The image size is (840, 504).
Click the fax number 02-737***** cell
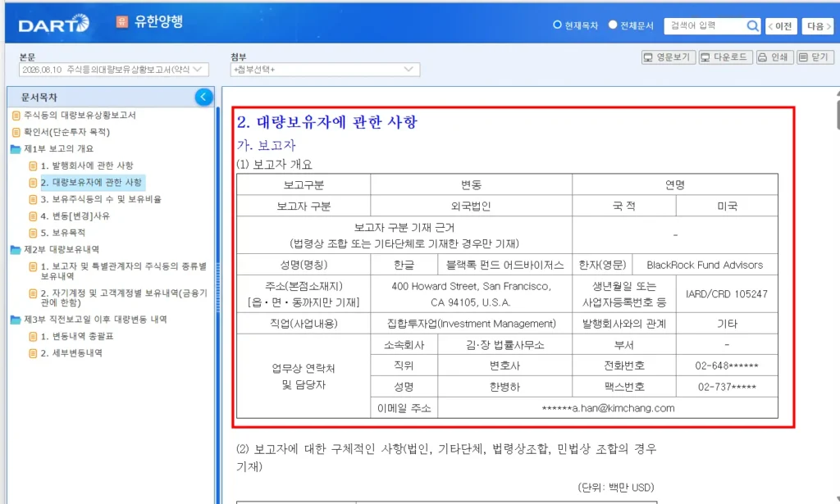click(727, 387)
